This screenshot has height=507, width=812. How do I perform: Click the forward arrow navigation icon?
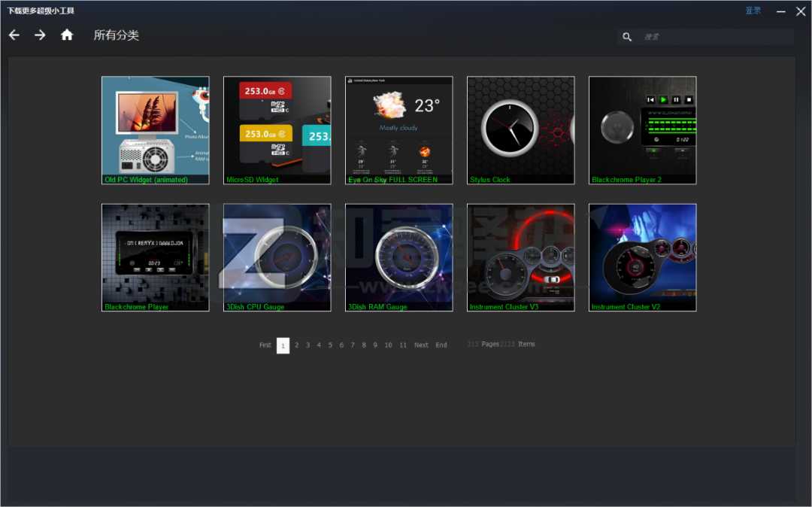[40, 35]
